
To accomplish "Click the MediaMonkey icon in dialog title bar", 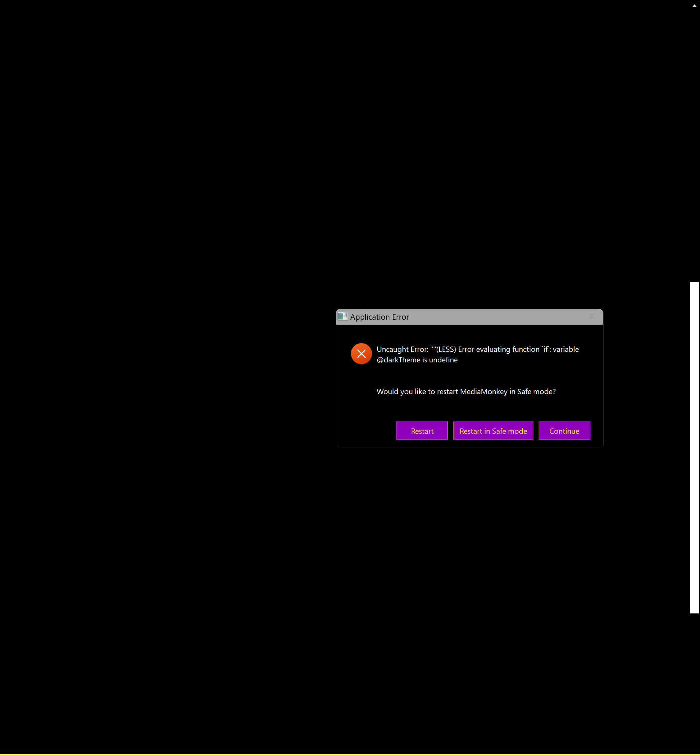I will 342,316.
